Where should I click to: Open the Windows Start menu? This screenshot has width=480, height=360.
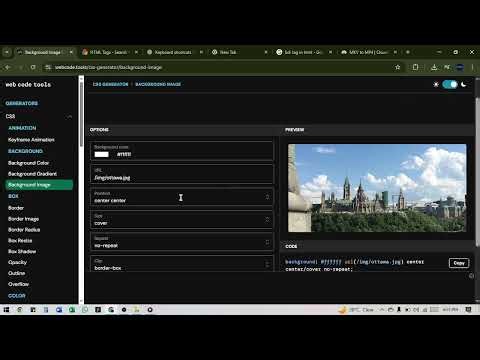(6, 310)
